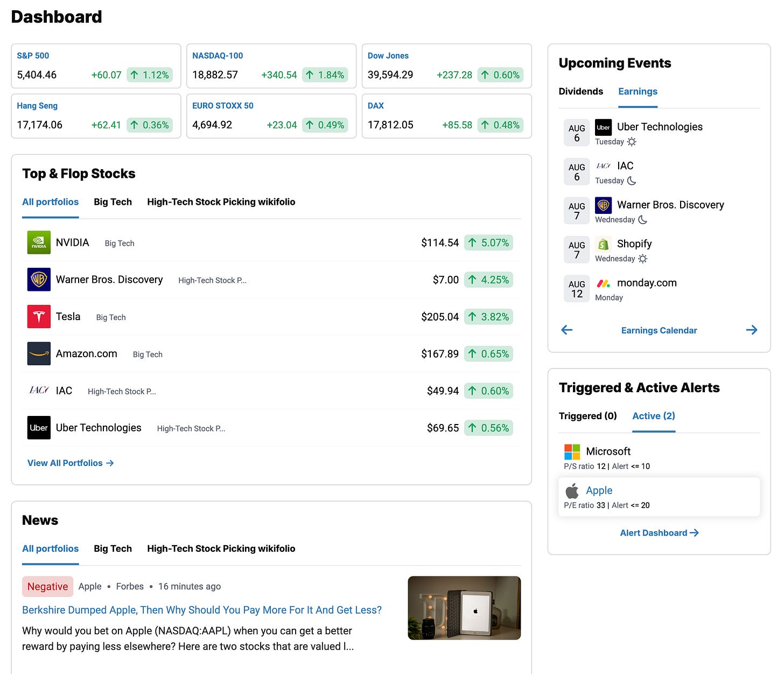The image size is (784, 674).
Task: Click the Big Tech label next to NVIDIA
Action: [x=120, y=244]
